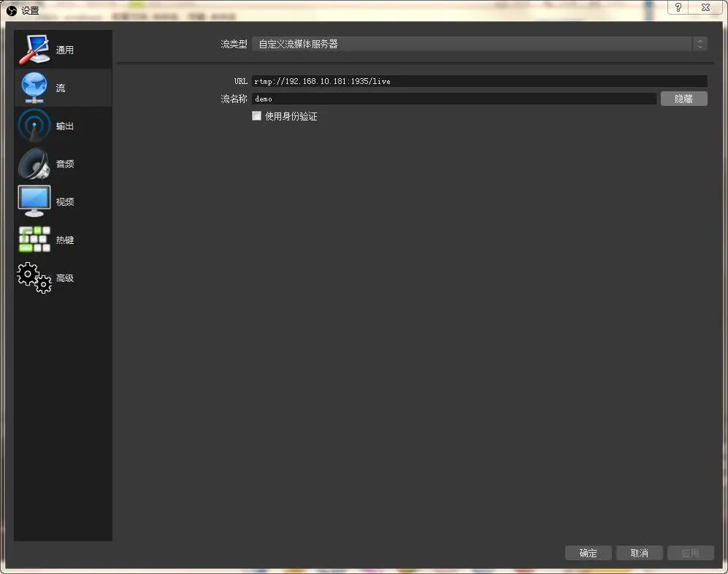Click the 高级 settings gear icon
This screenshot has width=728, height=574.
tap(33, 277)
